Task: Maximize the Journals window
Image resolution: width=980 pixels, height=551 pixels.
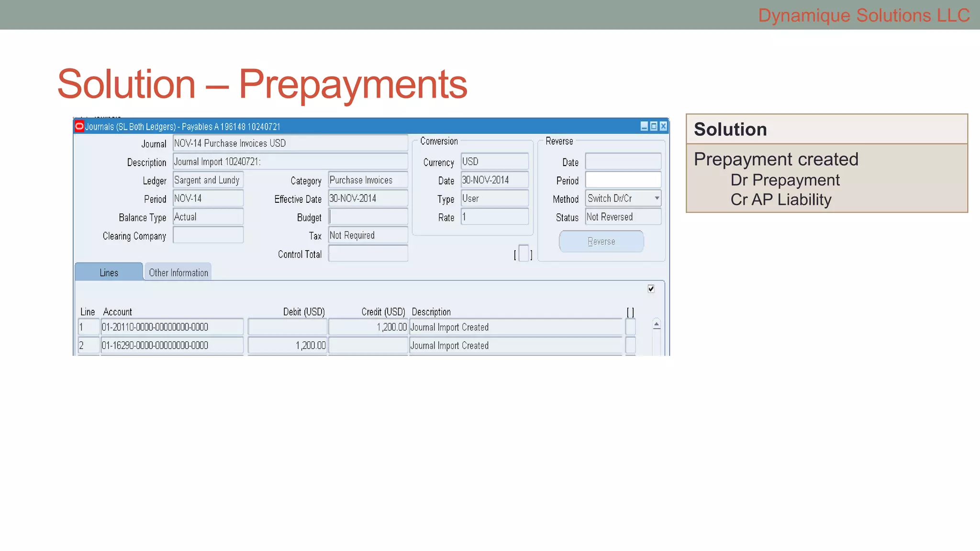Action: pos(654,126)
